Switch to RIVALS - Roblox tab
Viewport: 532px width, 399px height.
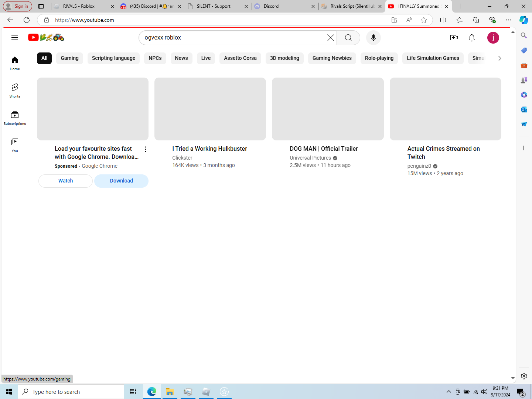pyautogui.click(x=84, y=6)
